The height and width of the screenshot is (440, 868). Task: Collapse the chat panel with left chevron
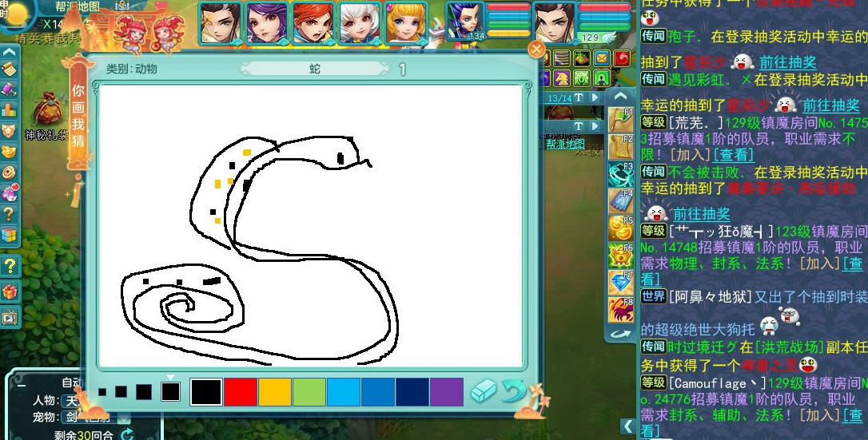tap(627, 426)
